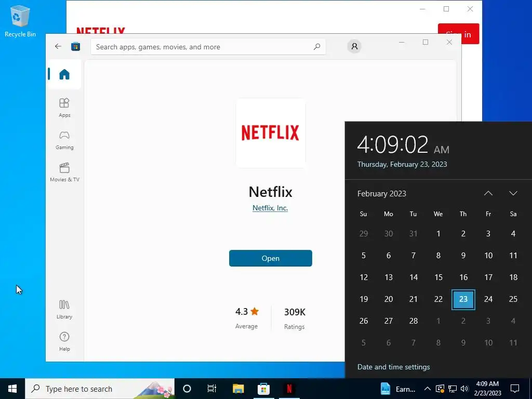This screenshot has width=532, height=399.
Task: Select January 31 in calendar
Action: click(x=413, y=234)
